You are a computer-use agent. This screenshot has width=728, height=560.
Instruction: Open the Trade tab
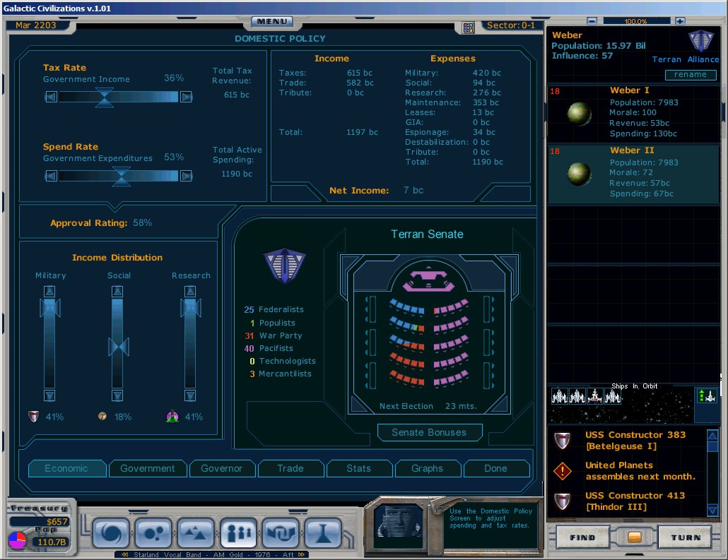(x=290, y=469)
